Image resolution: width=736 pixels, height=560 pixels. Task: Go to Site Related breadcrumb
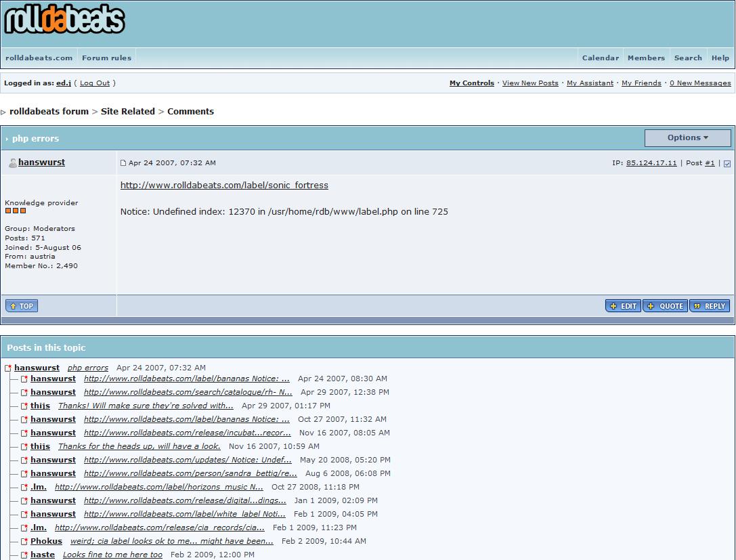[x=128, y=112]
